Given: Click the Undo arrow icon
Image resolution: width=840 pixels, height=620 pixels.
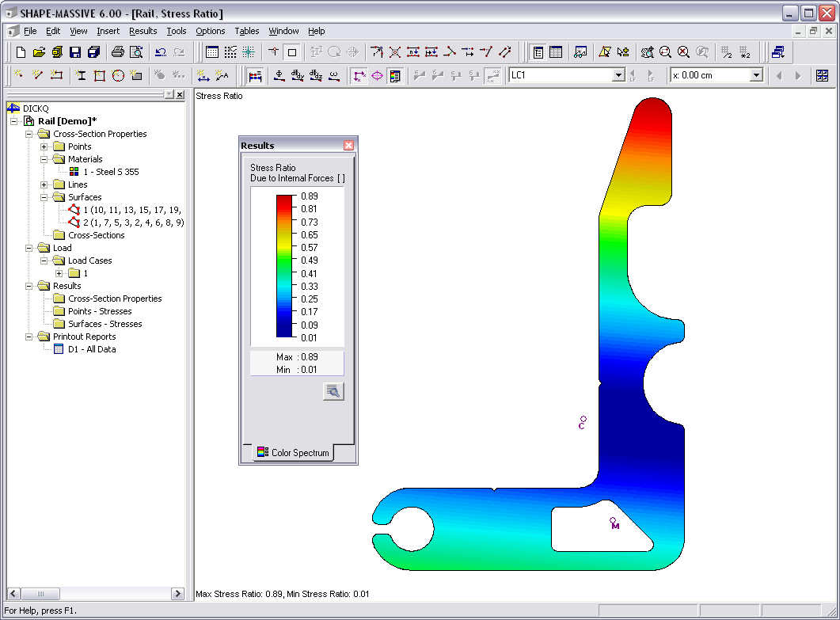Looking at the screenshot, I should click(161, 52).
